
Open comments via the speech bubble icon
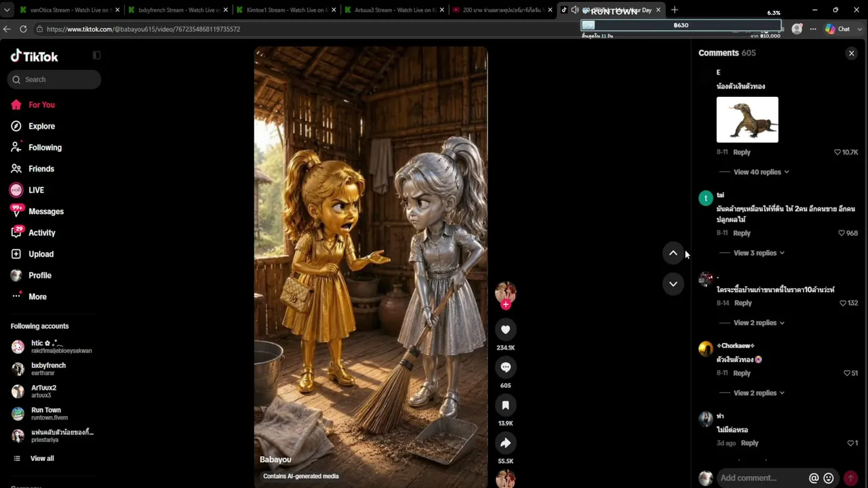tap(505, 367)
